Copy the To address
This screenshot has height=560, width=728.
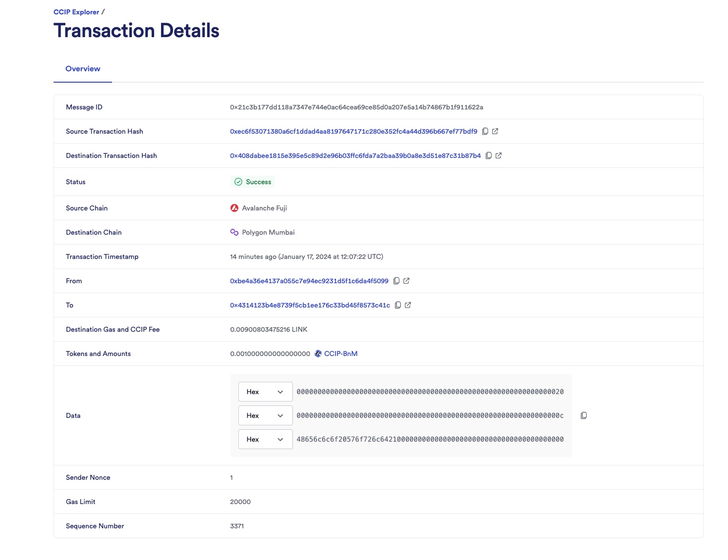point(398,305)
